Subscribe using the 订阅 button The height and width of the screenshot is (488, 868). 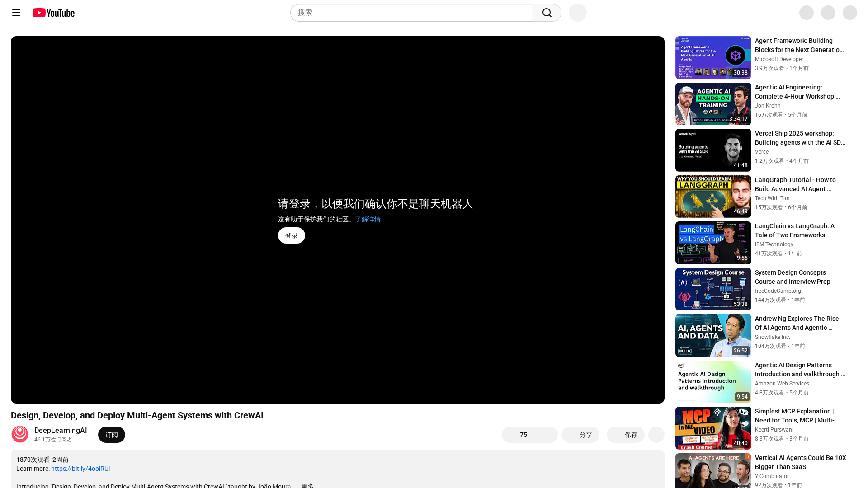pos(111,435)
